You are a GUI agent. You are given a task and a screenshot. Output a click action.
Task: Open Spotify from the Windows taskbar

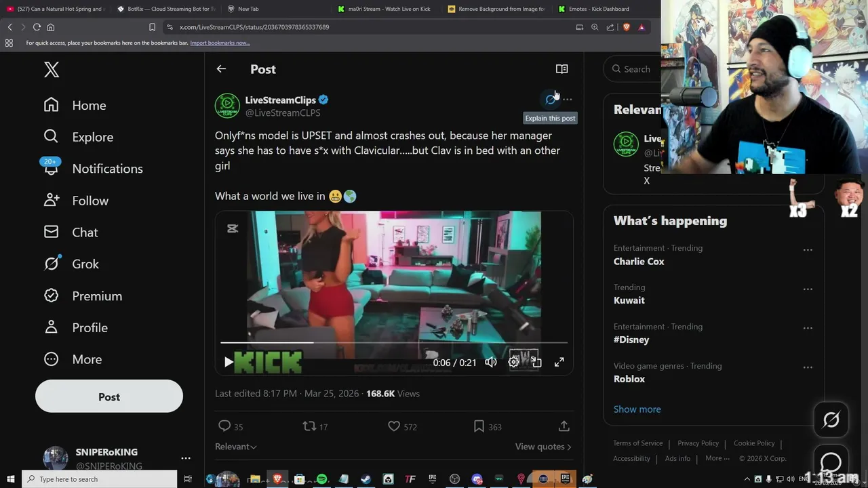(321, 479)
